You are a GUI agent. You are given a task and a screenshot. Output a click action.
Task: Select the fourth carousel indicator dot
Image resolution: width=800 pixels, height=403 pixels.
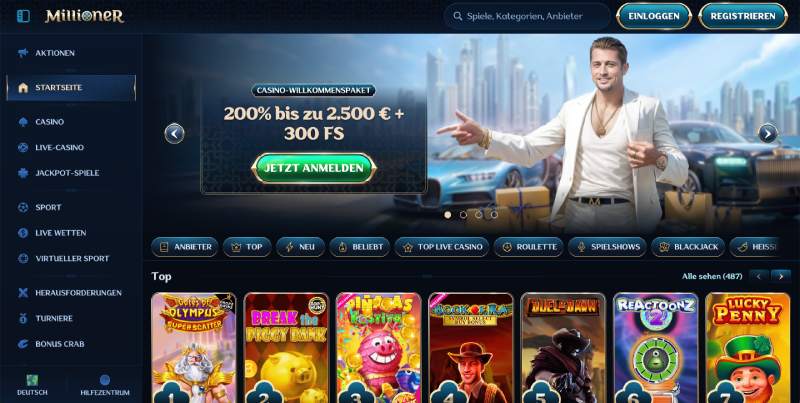pos(494,215)
